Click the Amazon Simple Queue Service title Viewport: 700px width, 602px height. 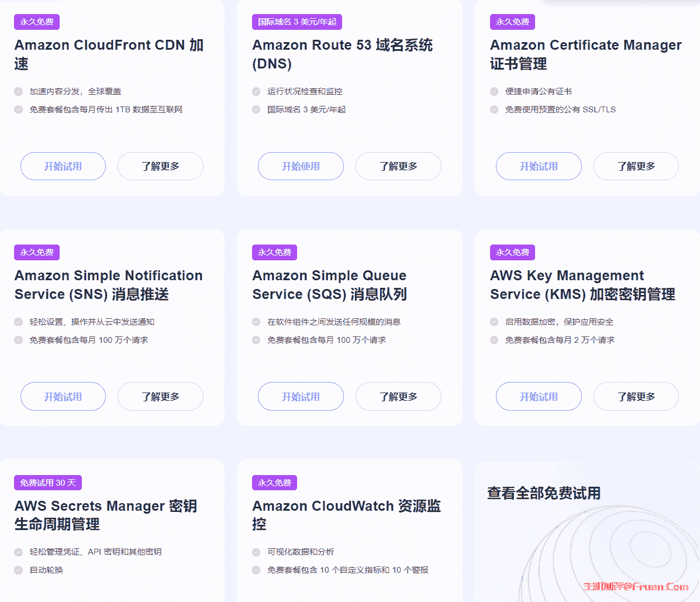tap(329, 284)
